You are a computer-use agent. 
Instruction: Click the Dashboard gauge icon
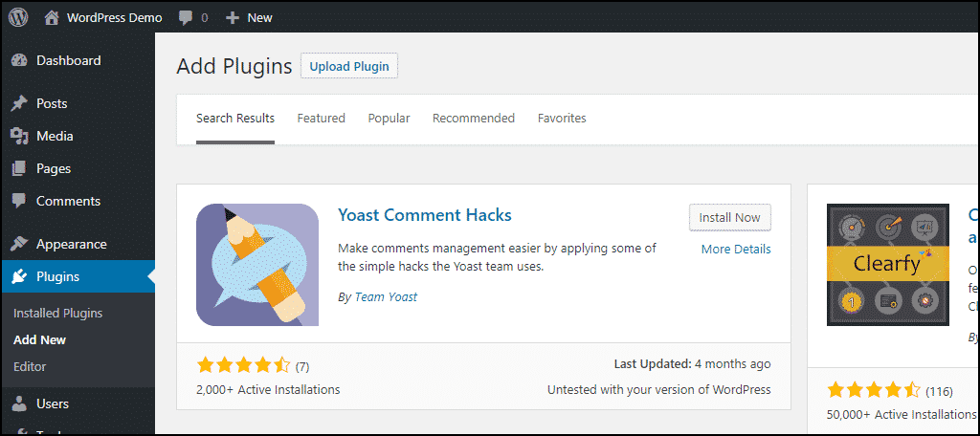(19, 60)
